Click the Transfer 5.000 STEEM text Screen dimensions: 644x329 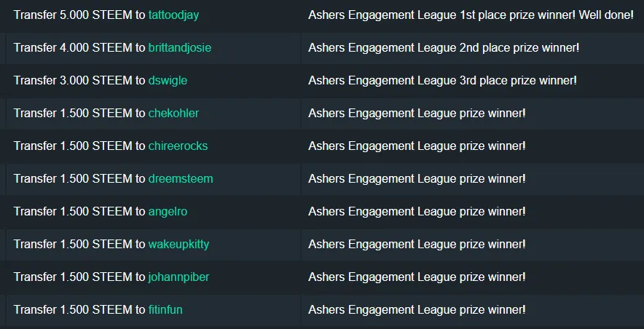72,15
